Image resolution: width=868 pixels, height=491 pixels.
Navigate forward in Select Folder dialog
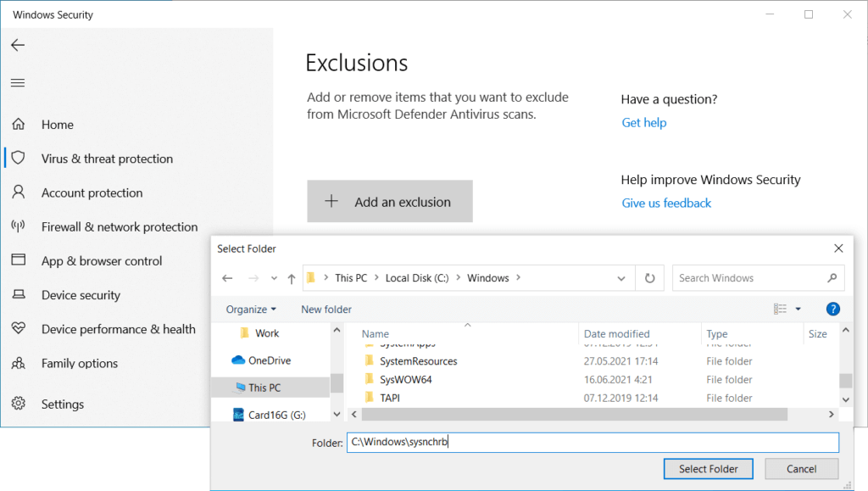[253, 278]
